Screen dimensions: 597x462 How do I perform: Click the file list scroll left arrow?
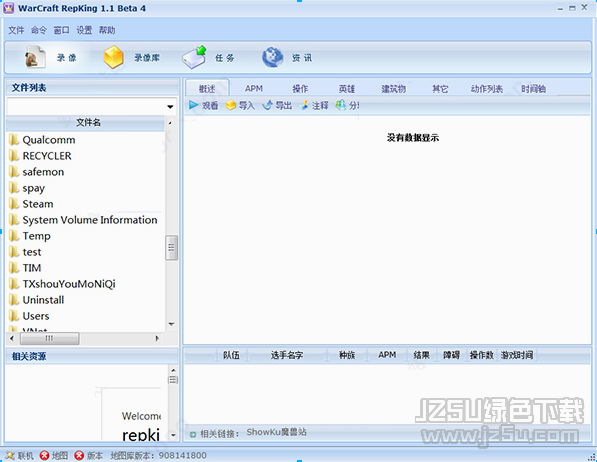click(12, 338)
